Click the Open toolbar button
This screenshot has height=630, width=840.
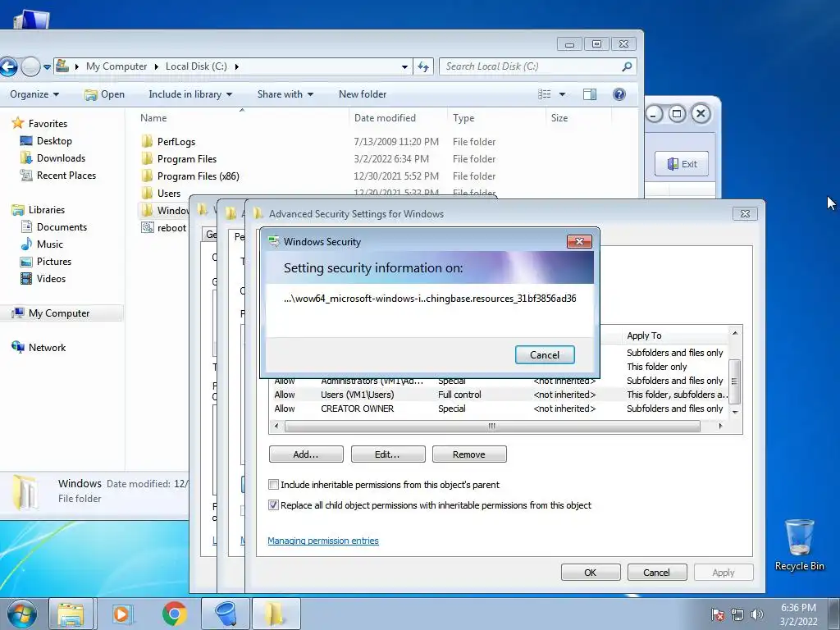[104, 94]
